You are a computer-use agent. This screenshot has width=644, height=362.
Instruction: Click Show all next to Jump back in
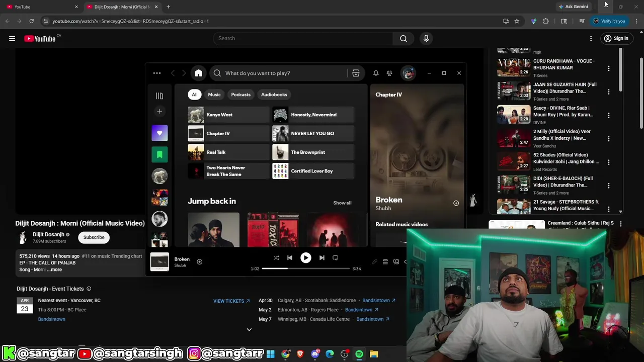(342, 203)
